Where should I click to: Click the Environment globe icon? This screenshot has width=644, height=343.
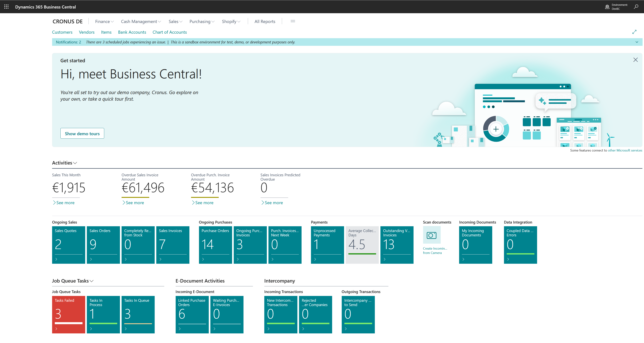click(x=607, y=7)
